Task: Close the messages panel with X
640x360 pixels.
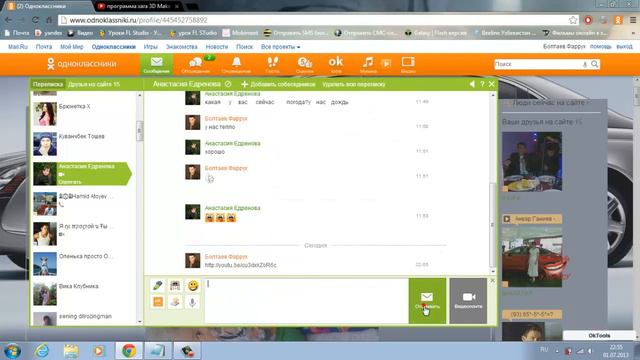Action: 492,84
